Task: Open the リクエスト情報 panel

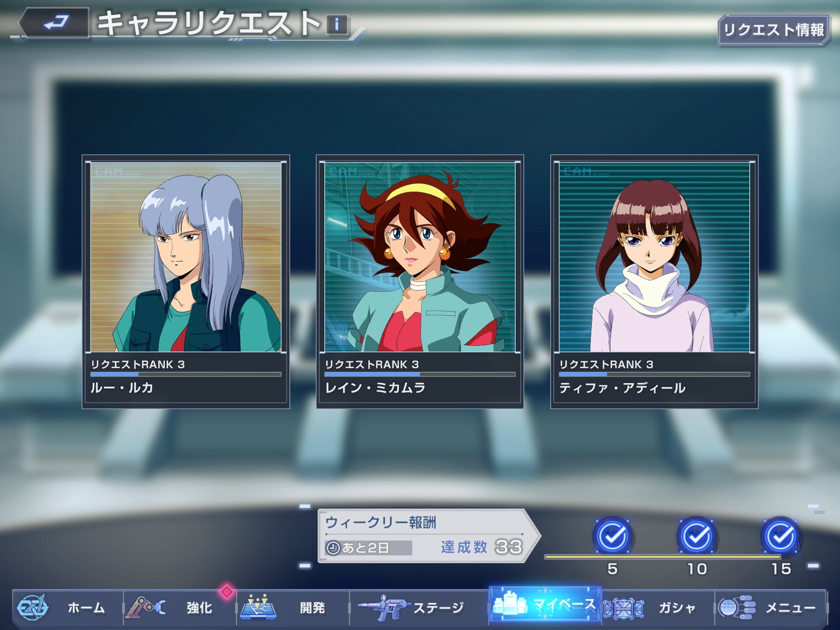Action: click(x=774, y=30)
